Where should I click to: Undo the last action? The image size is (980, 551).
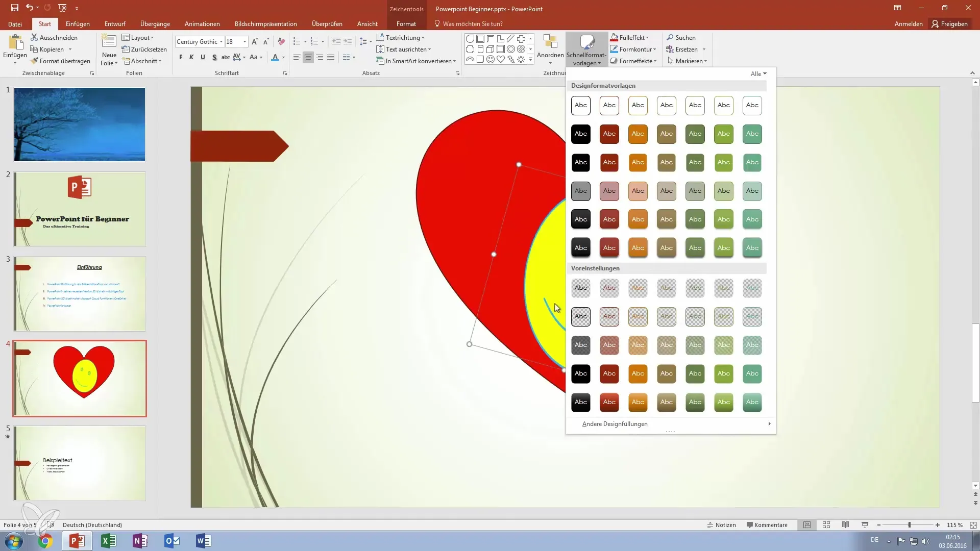(x=30, y=8)
